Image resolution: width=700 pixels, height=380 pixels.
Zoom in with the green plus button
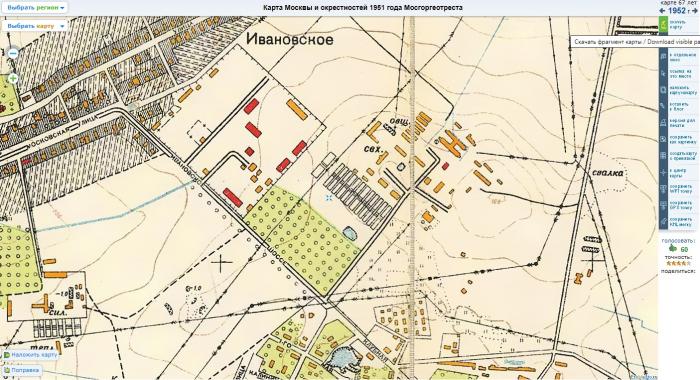(x=13, y=79)
